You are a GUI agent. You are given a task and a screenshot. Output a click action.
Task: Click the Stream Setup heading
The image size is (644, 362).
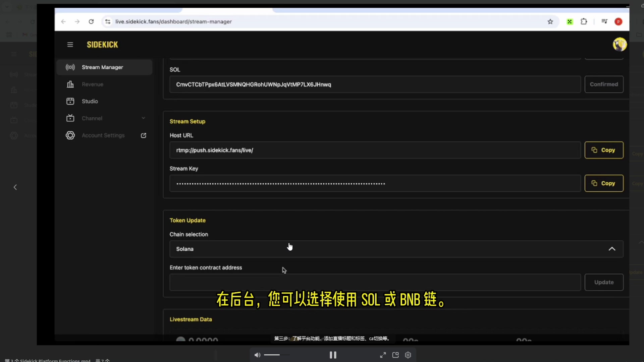point(187,121)
